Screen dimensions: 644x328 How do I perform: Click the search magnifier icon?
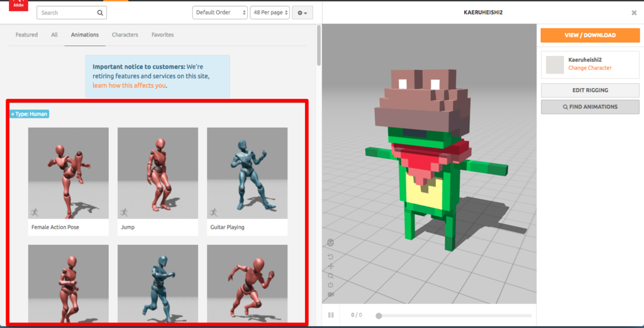100,13
